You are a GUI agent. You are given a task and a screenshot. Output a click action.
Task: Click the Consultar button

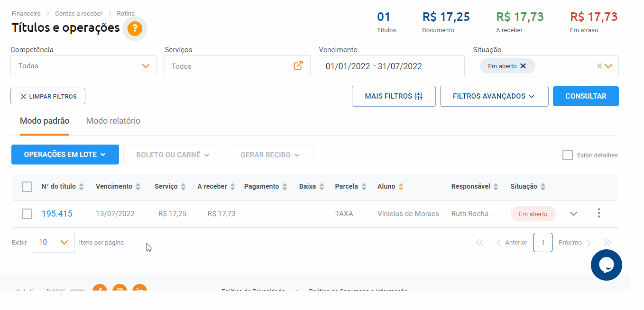586,96
